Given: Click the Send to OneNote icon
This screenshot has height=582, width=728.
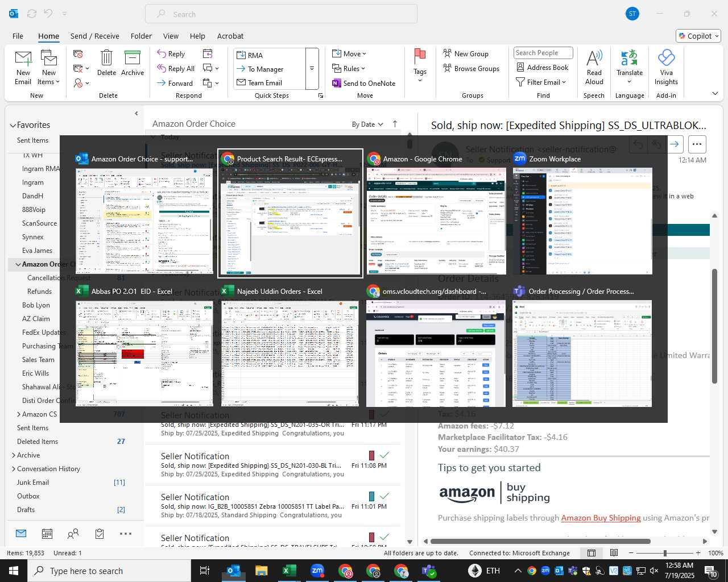Looking at the screenshot, I should coord(337,83).
